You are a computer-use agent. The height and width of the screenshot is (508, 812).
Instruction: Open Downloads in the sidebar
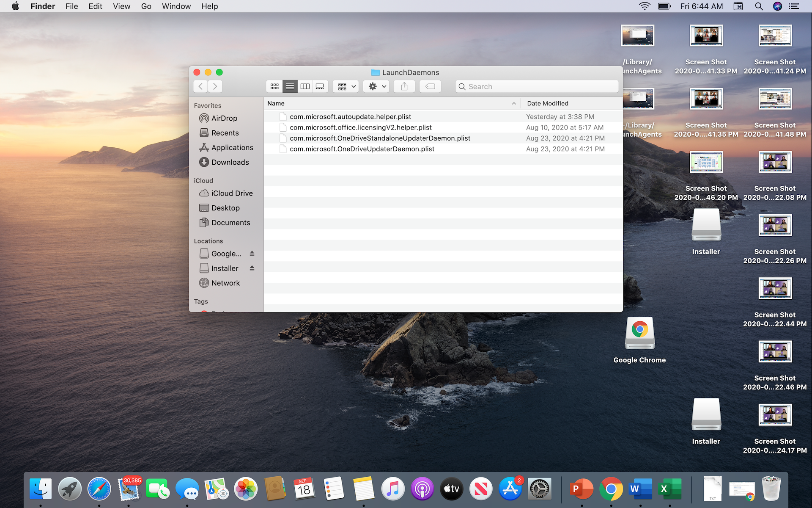pos(230,162)
